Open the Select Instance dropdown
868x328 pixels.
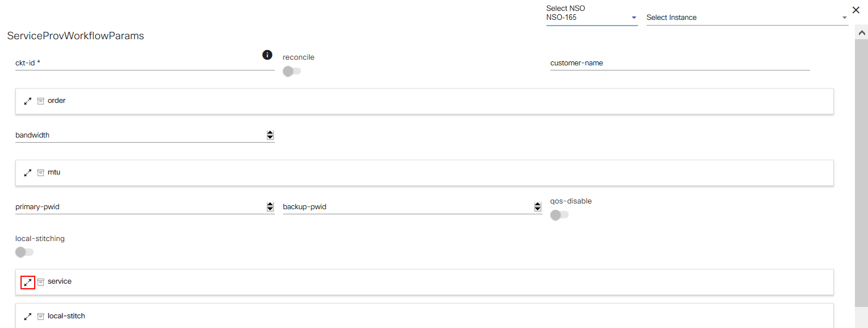(x=747, y=18)
